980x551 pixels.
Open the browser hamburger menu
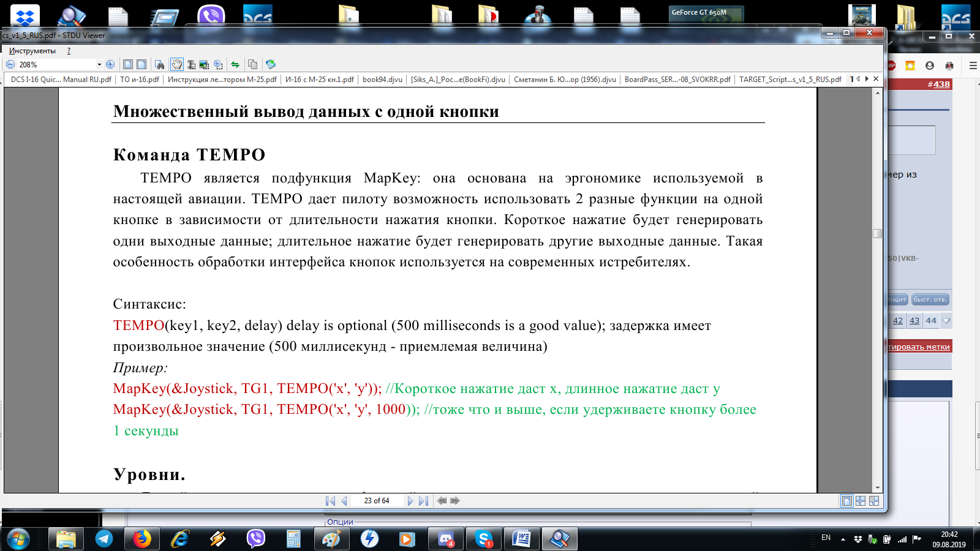(973, 66)
